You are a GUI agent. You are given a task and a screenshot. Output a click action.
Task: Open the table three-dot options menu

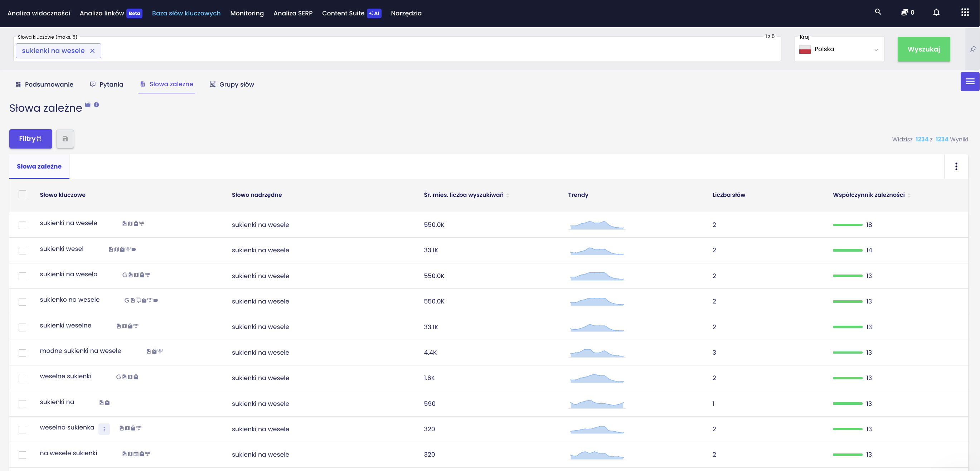956,166
